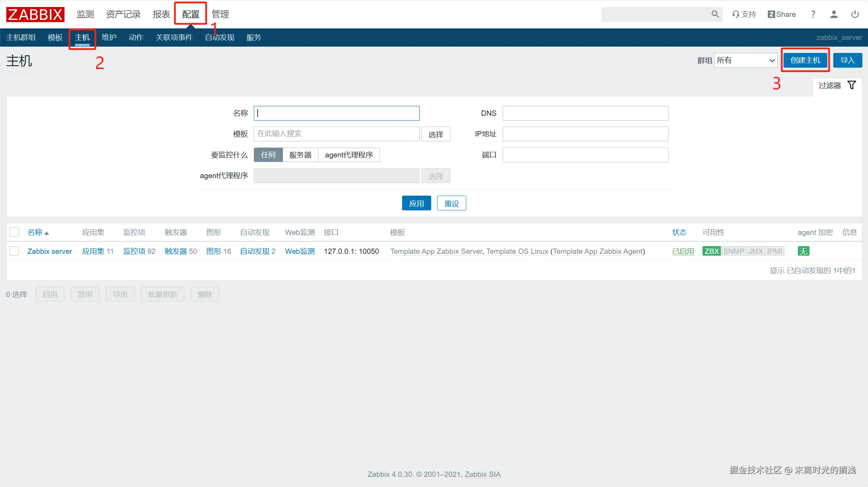868x487 pixels.
Task: Check the select-all hosts checkbox
Action: point(14,232)
